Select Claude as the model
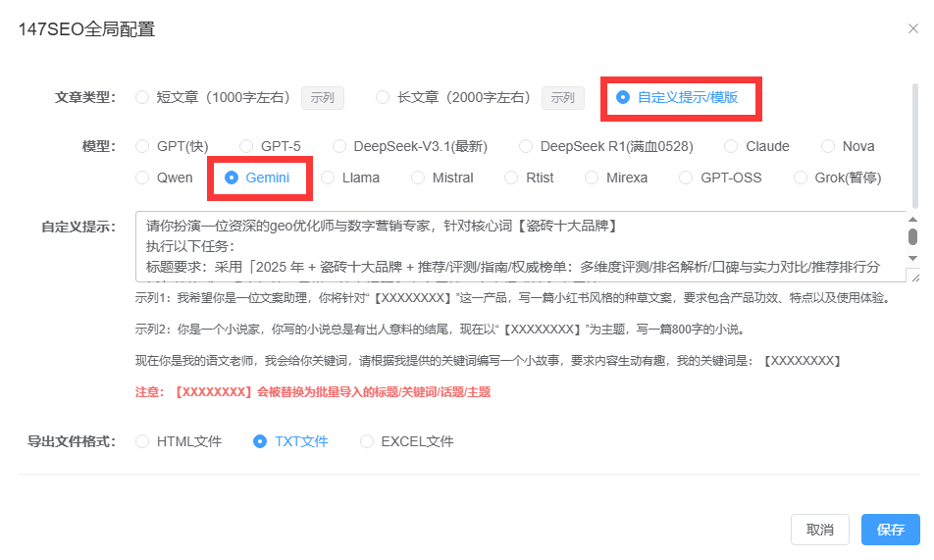Viewport: 934px width, 560px height. 731,146
